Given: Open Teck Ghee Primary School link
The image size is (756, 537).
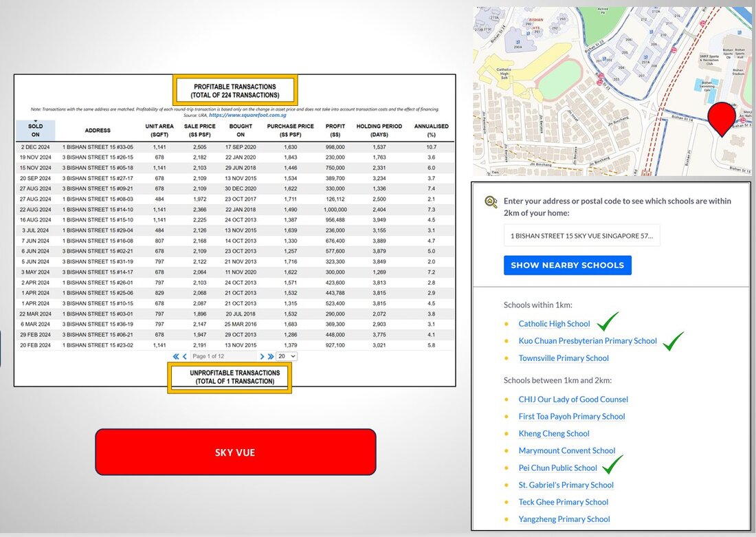Looking at the screenshot, I should pyautogui.click(x=563, y=502).
